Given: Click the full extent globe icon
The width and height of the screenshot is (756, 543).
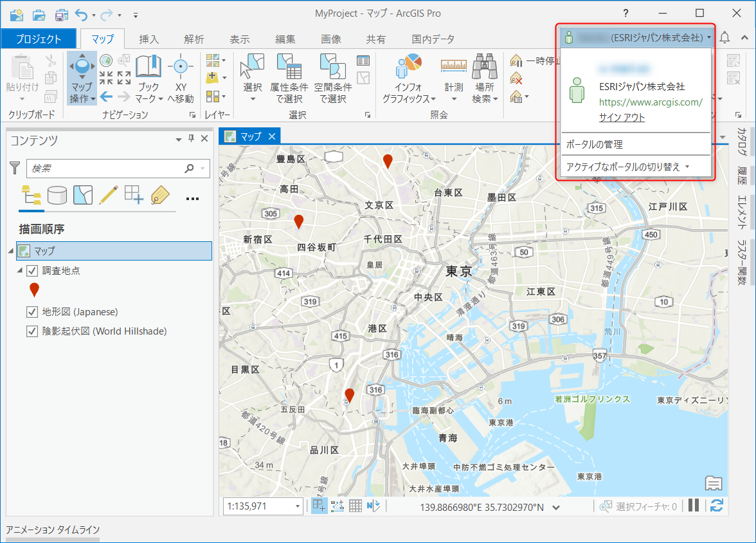Looking at the screenshot, I should coord(106,60).
